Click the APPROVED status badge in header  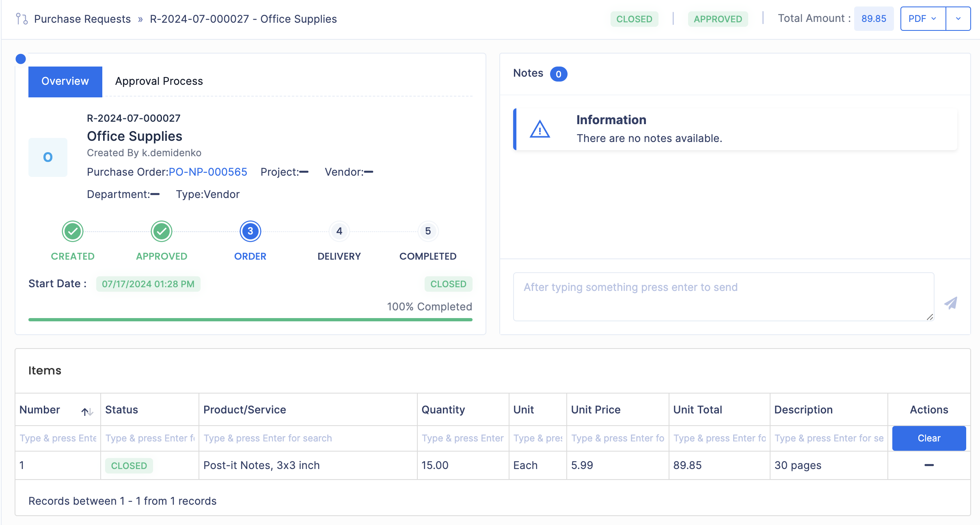tap(718, 19)
